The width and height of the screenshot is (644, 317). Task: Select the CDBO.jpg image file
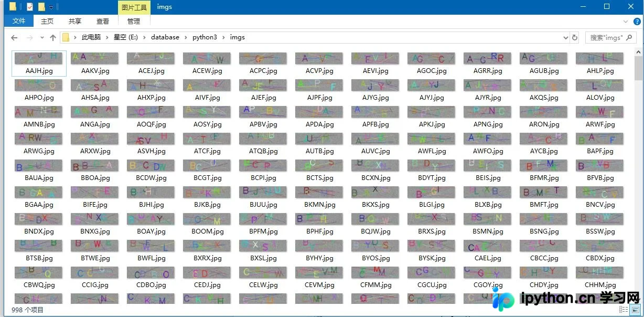point(151,277)
